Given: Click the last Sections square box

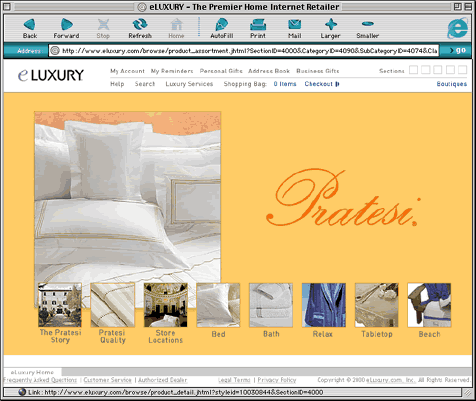Looking at the screenshot, I should pos(462,70).
